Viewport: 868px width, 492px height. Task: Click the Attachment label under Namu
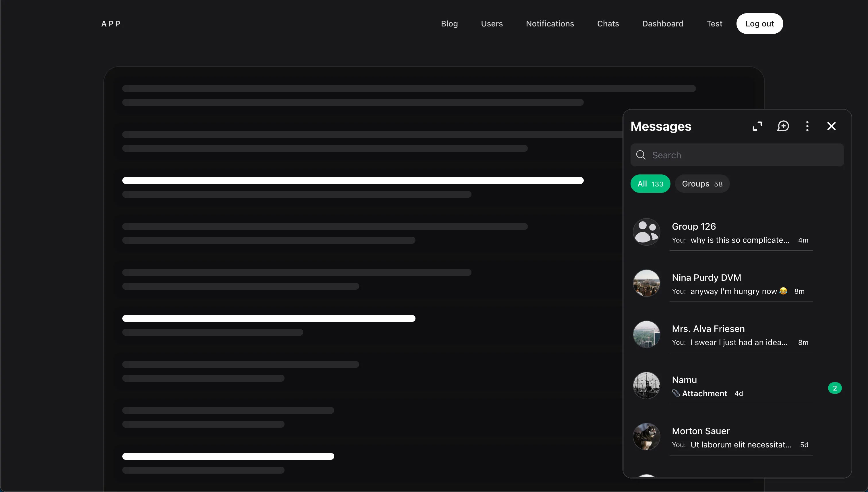click(704, 393)
